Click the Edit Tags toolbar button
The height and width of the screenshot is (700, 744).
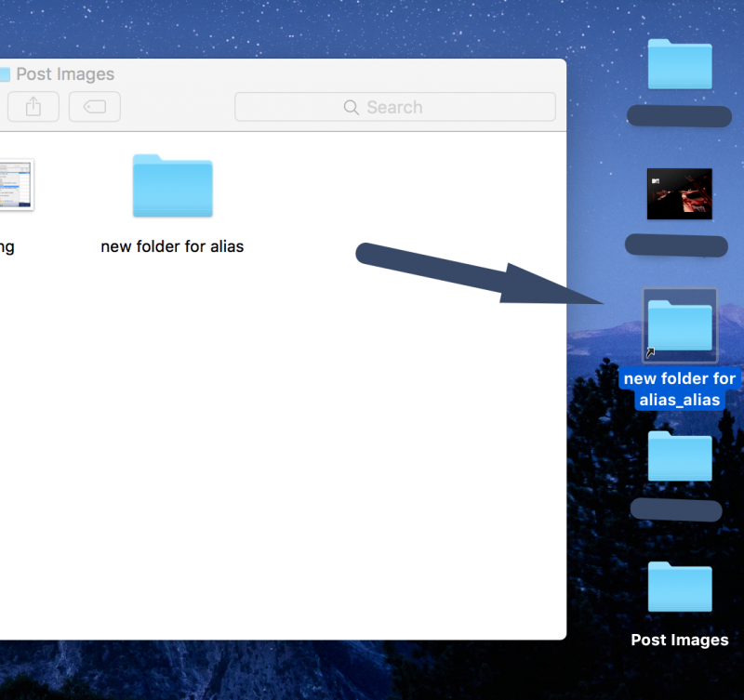[x=95, y=107]
